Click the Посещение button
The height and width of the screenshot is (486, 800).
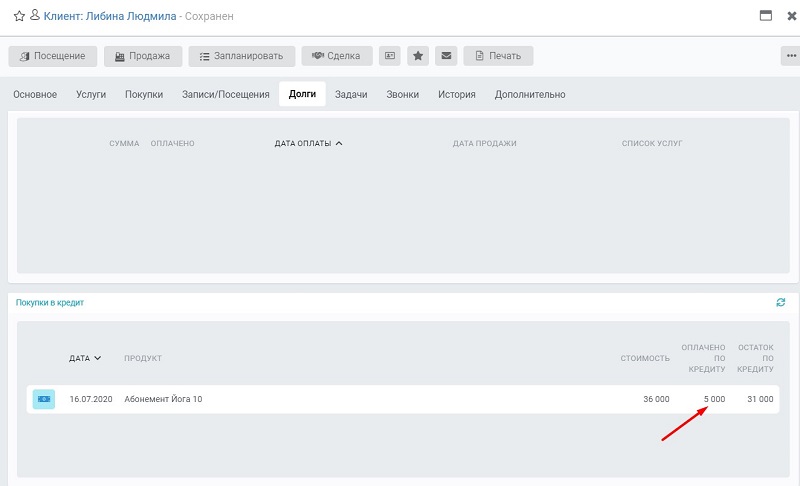(x=53, y=56)
